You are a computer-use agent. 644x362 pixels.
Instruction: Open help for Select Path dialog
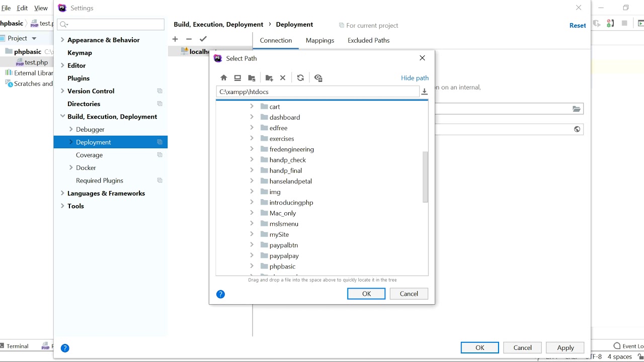tap(220, 294)
